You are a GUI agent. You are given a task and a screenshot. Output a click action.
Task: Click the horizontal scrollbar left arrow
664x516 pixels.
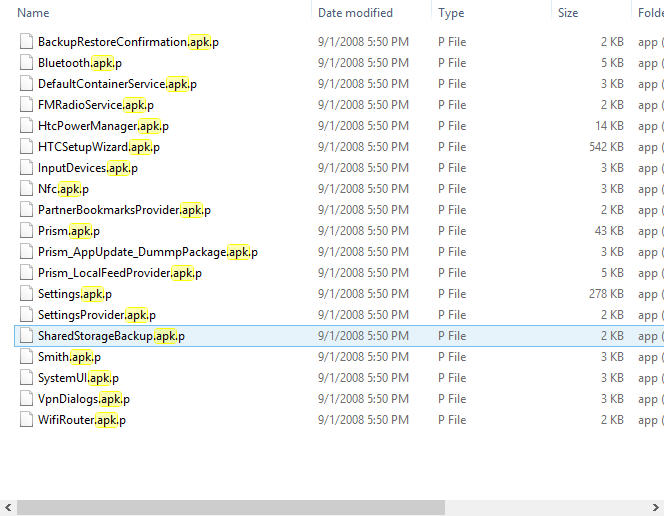point(8,507)
